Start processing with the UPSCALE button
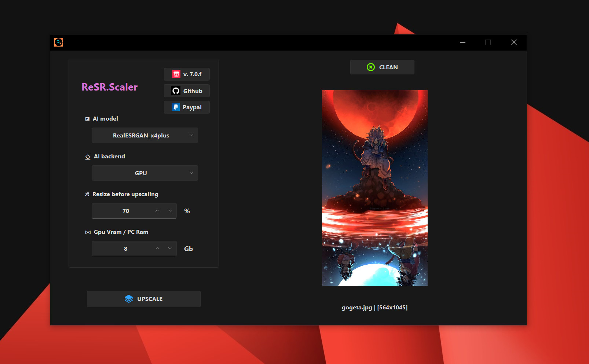This screenshot has height=364, width=589. pyautogui.click(x=144, y=299)
